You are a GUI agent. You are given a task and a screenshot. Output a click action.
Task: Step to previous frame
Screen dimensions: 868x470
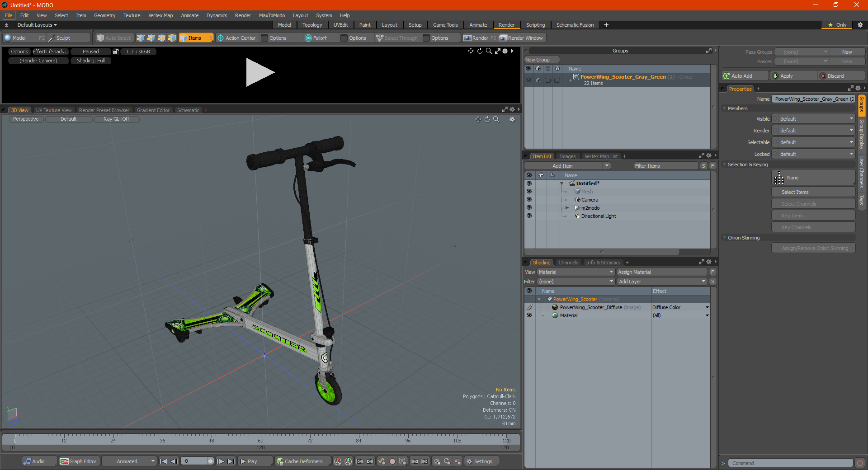coord(174,461)
